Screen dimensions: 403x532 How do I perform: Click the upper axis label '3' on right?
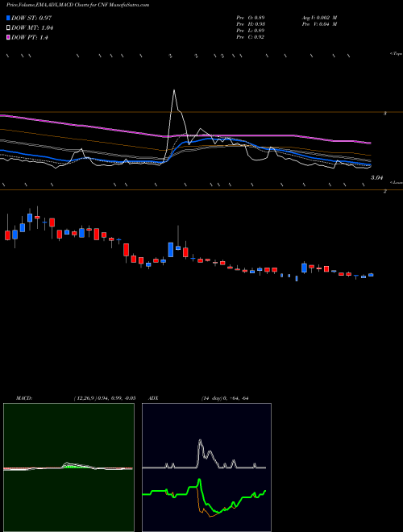click(x=385, y=114)
